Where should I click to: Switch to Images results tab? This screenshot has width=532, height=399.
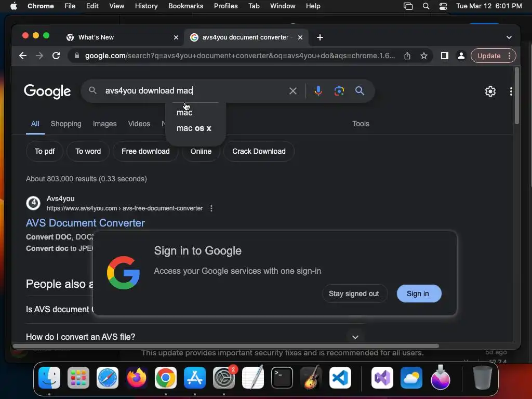[104, 124]
